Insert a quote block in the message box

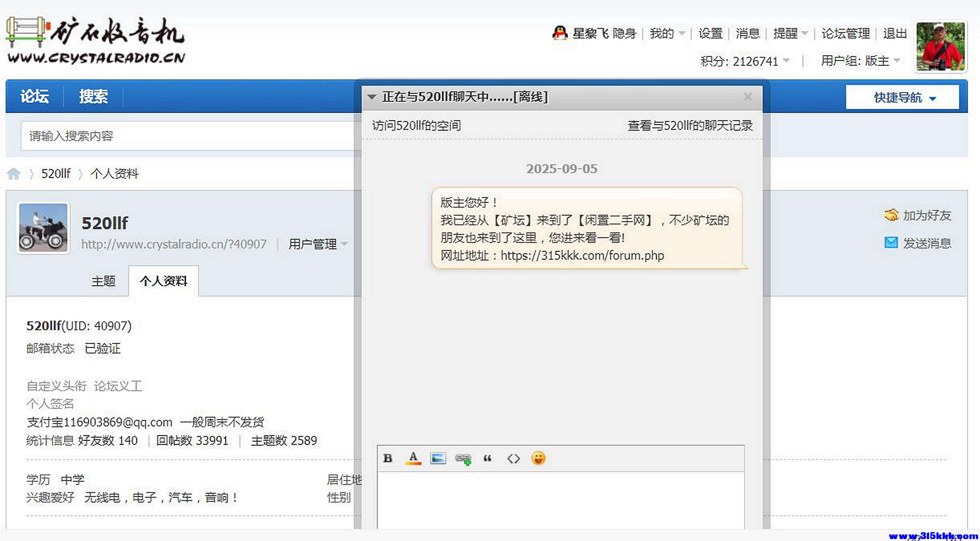(x=488, y=458)
